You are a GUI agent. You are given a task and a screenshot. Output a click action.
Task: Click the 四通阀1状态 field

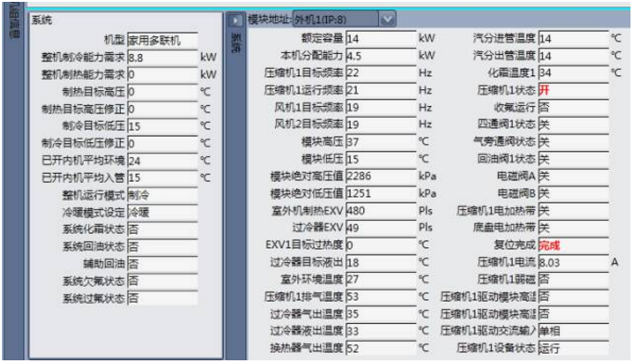click(x=574, y=124)
